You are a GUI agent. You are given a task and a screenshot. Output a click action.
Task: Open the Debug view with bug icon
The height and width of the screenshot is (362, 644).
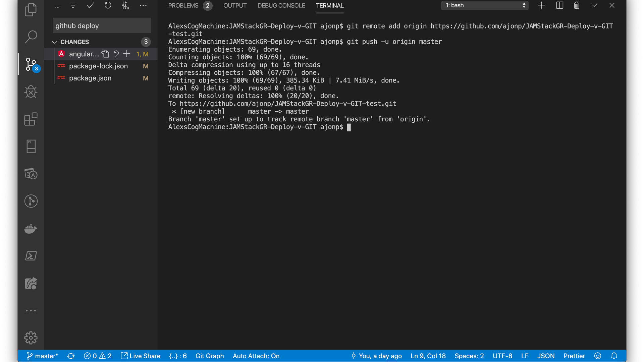[x=31, y=92]
